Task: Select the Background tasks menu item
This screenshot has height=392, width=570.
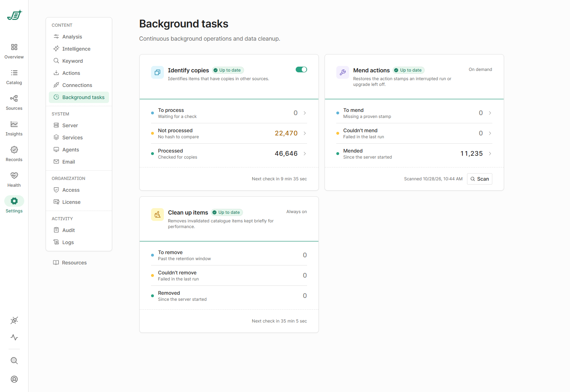Action: (x=79, y=97)
